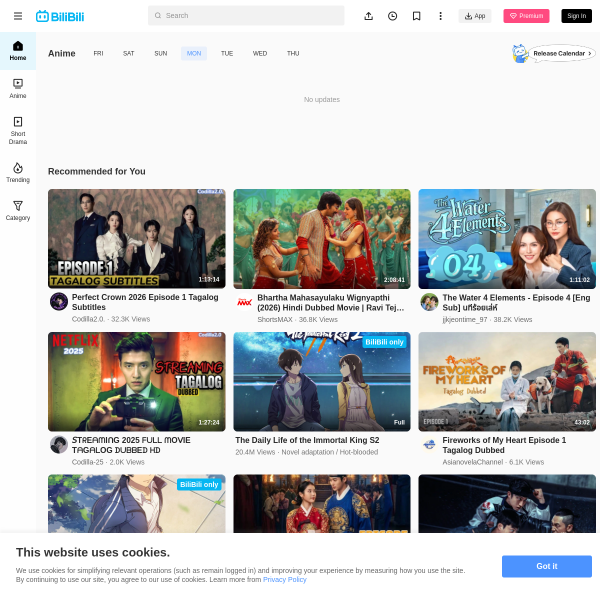Open watch history clock icon

coord(392,16)
